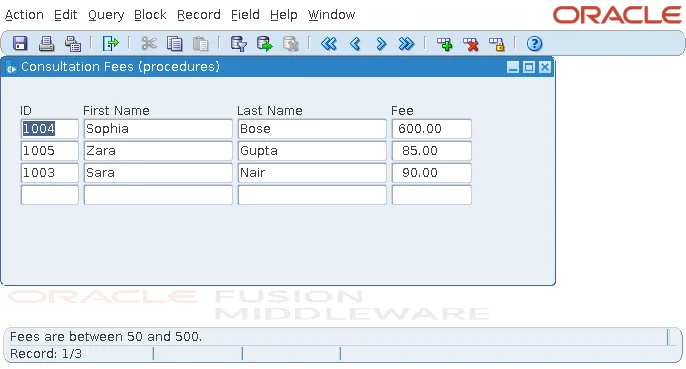Click the Exit form toolbar icon
This screenshot has height=369, width=686.
[x=110, y=44]
